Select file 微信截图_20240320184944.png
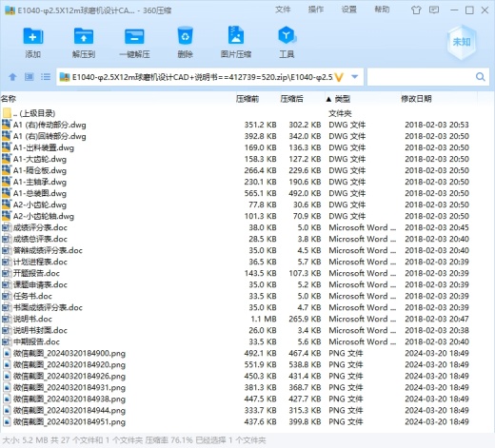This screenshot has width=495, height=448. click(x=69, y=410)
